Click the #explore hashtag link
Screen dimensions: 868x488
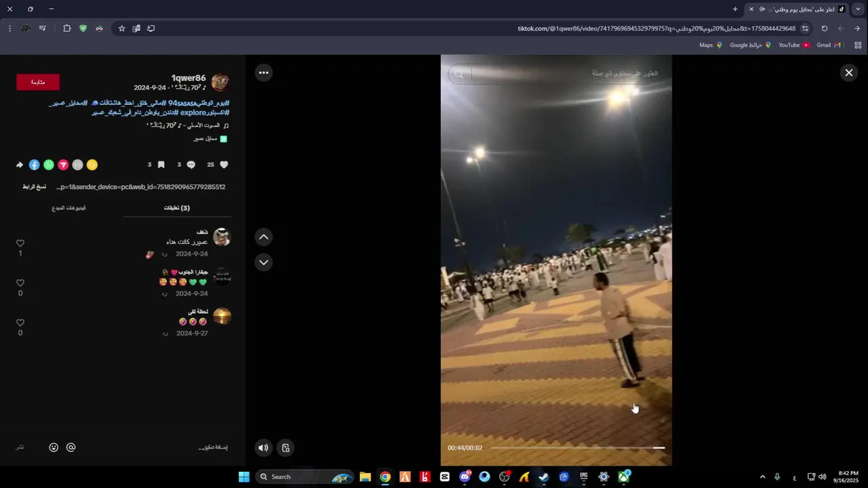point(193,113)
